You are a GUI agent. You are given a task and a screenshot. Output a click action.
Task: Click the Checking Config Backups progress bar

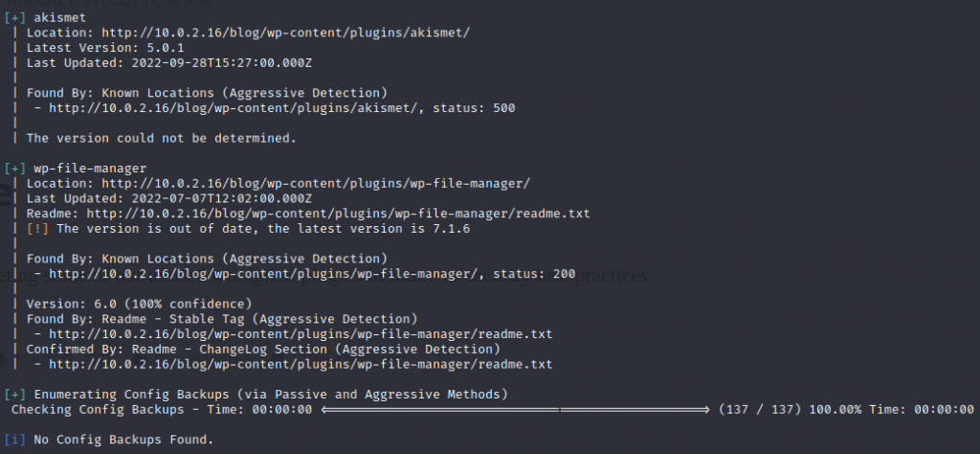pyautogui.click(x=517, y=410)
